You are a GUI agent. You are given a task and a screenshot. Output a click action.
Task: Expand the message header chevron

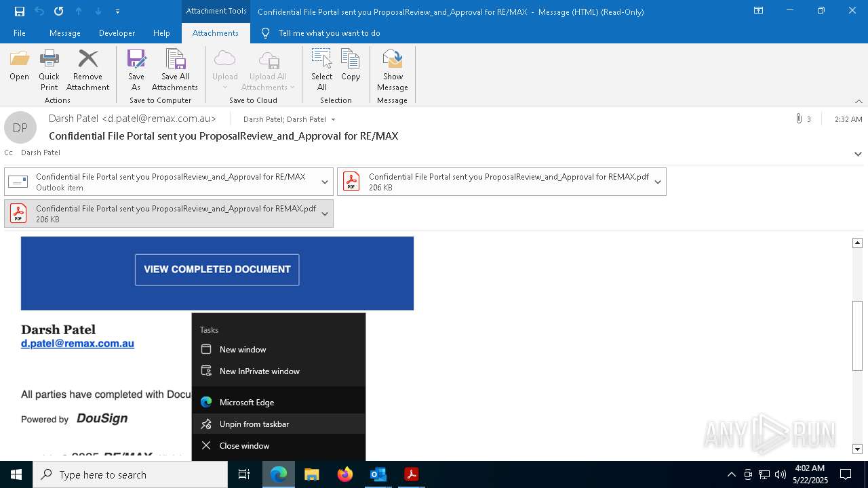pyautogui.click(x=858, y=154)
